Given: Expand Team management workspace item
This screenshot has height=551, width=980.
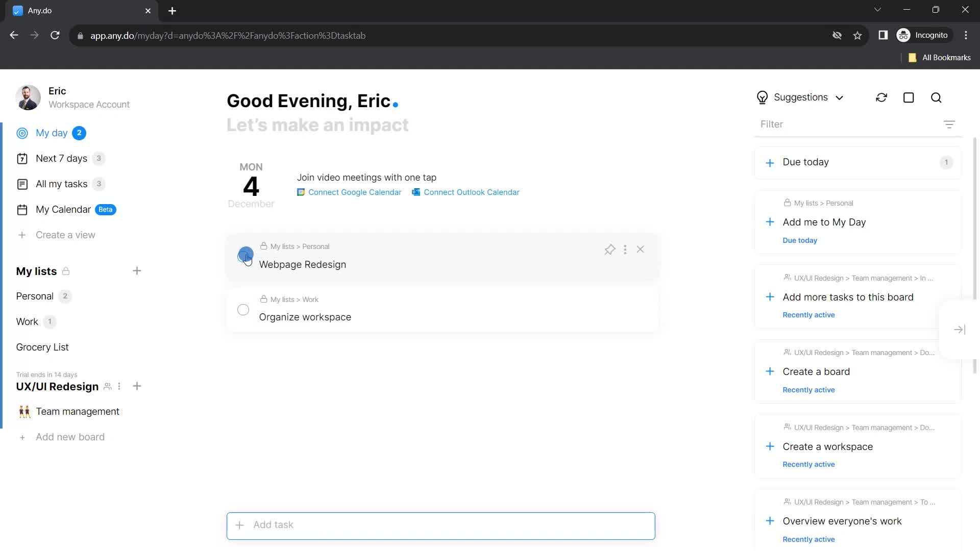Looking at the screenshot, I should [x=78, y=412].
